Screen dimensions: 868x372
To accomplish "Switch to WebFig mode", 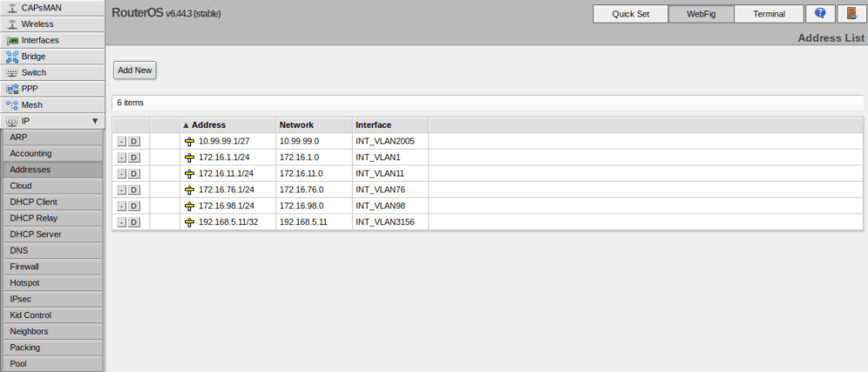I will point(701,14).
